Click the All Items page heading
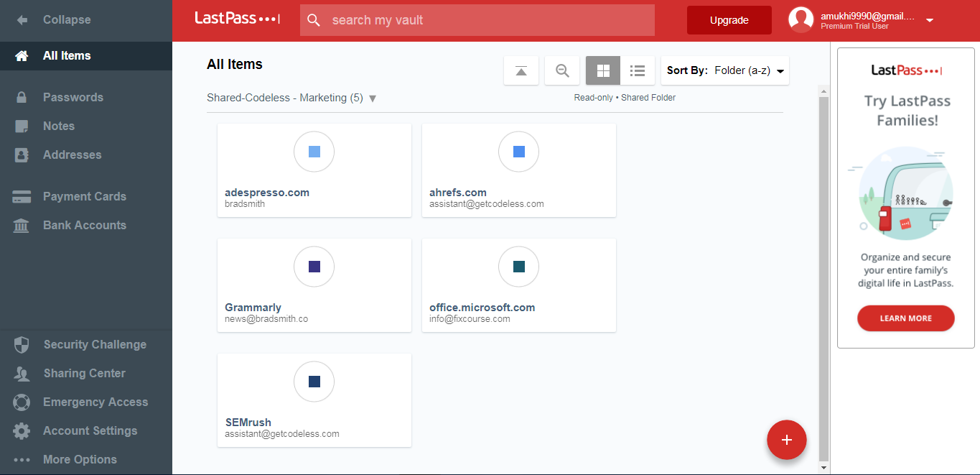The height and width of the screenshot is (475, 980). [x=235, y=65]
